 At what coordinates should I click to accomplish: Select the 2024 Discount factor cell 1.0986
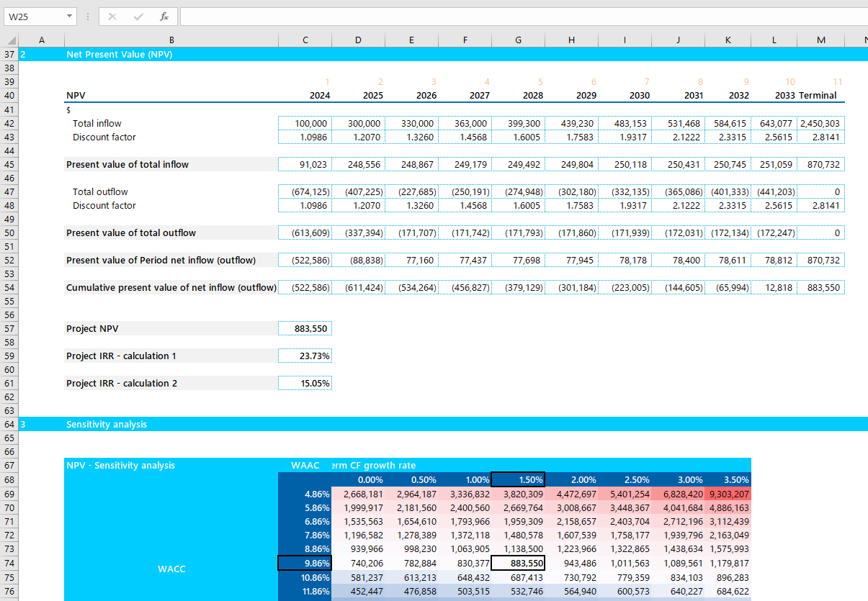point(304,137)
